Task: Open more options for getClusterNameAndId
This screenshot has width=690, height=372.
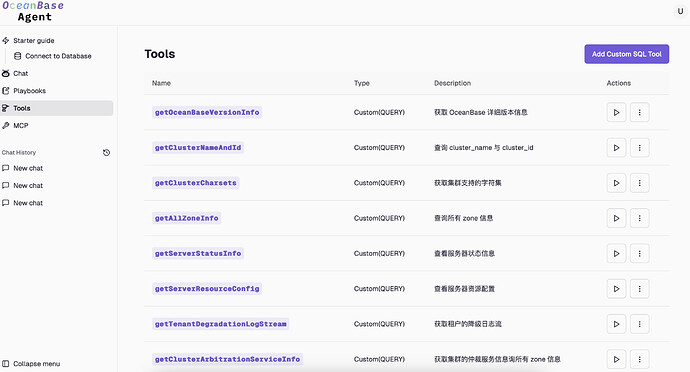Action: (x=639, y=147)
